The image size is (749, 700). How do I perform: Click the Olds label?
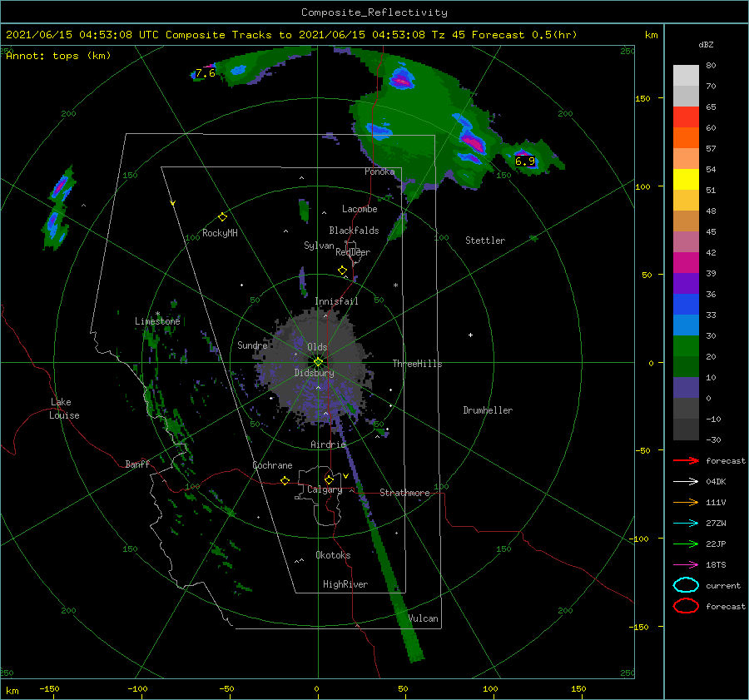317,347
